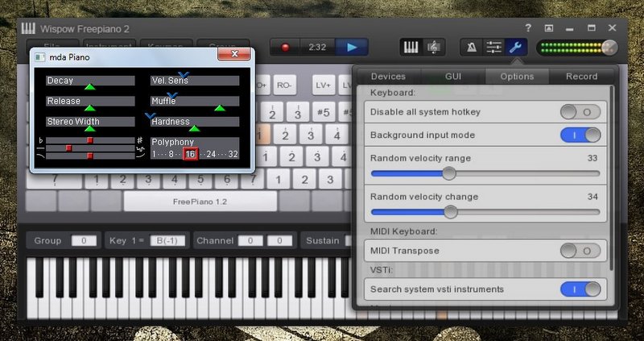Viewport: 644px width, 341px height.
Task: Set Polyphony to 8
Action: 171,154
